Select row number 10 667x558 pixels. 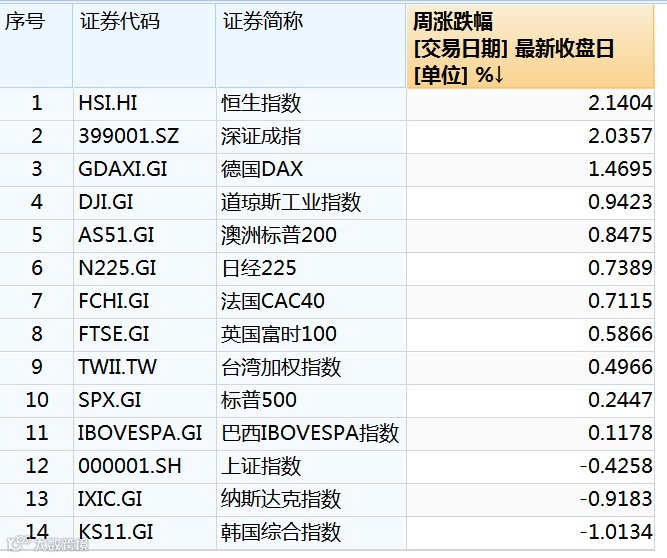pos(37,400)
